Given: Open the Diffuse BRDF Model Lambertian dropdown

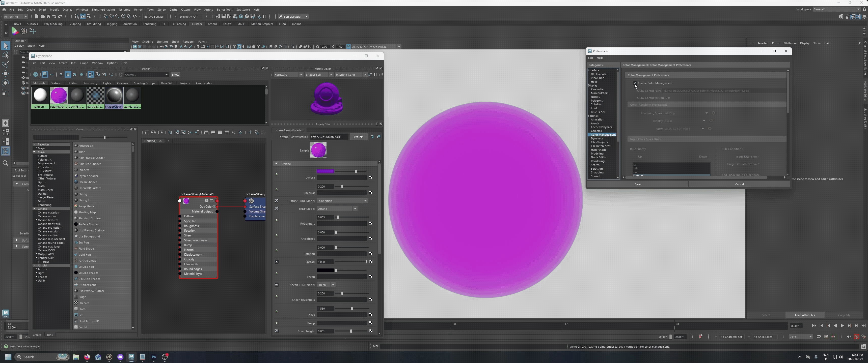Looking at the screenshot, I should (x=342, y=201).
